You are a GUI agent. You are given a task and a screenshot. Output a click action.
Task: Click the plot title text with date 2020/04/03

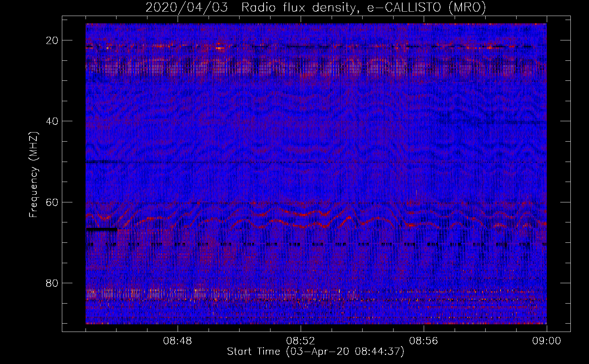pos(316,7)
